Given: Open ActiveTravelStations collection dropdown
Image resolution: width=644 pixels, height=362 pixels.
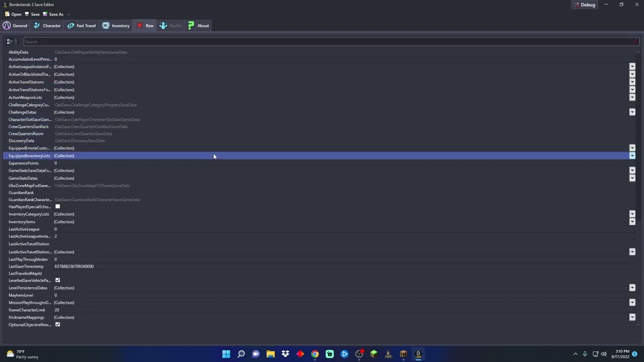Looking at the screenshot, I should tap(632, 82).
